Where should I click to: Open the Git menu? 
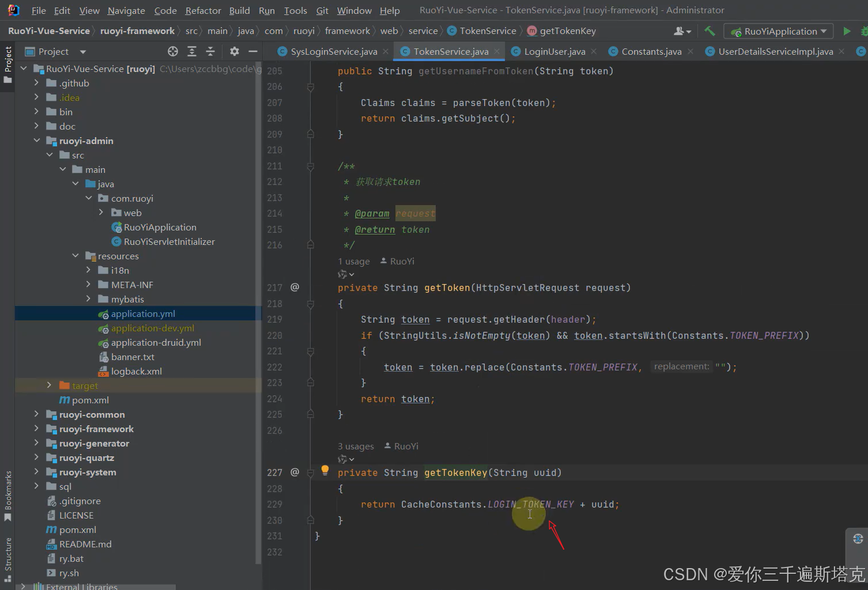[322, 10]
